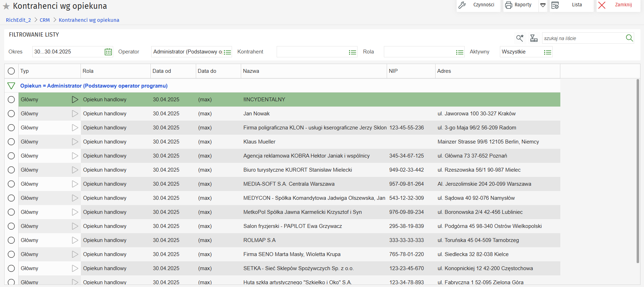Image resolution: width=644 pixels, height=287 pixels.
Task: Select the row checkbox for Klaus Mueller
Action: tap(11, 142)
